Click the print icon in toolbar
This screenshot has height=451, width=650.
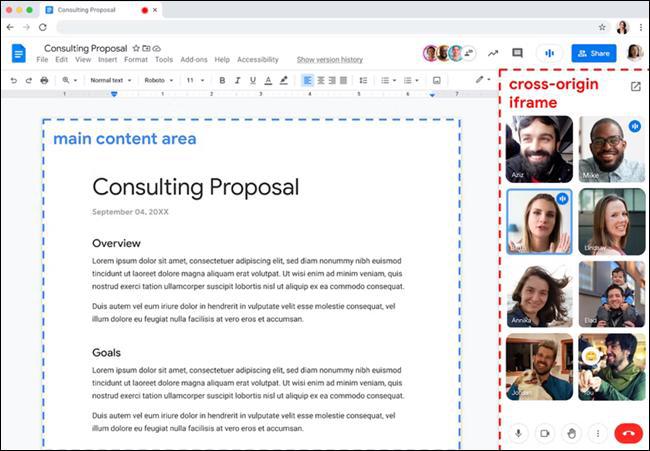pyautogui.click(x=44, y=80)
